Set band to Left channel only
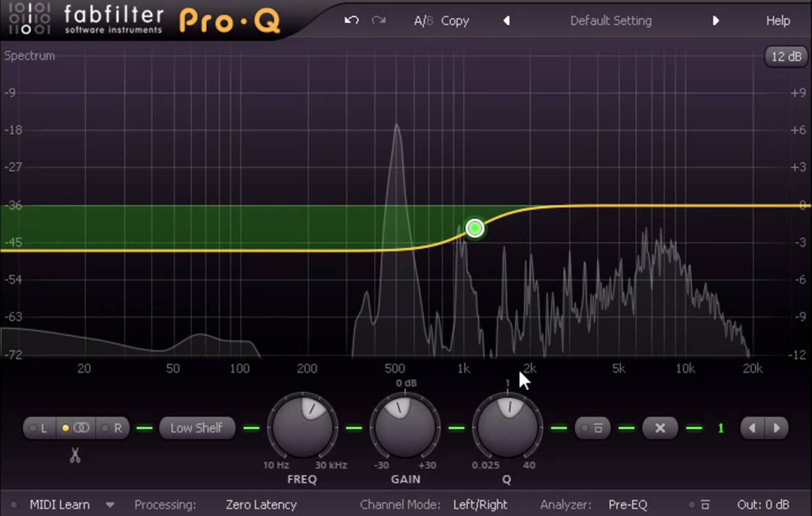 39,428
